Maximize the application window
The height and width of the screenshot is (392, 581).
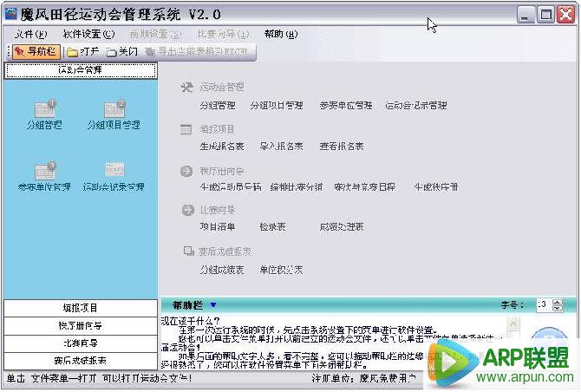pos(546,15)
